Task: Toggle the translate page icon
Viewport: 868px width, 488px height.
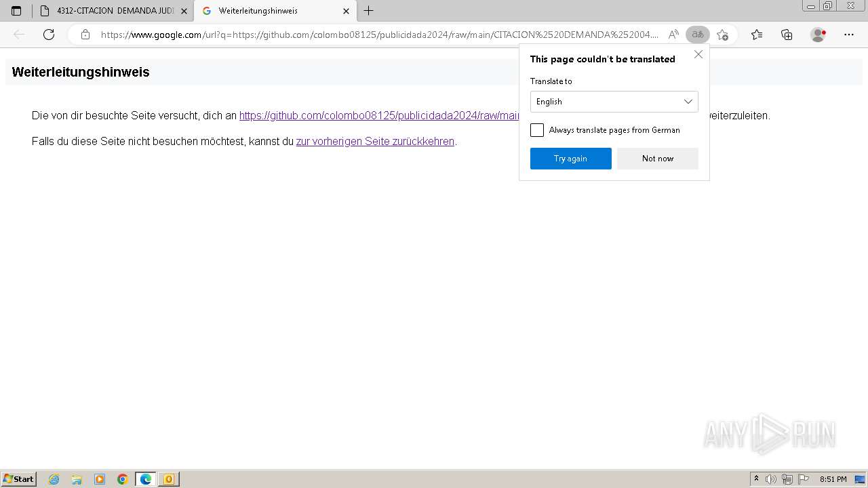Action: click(698, 35)
